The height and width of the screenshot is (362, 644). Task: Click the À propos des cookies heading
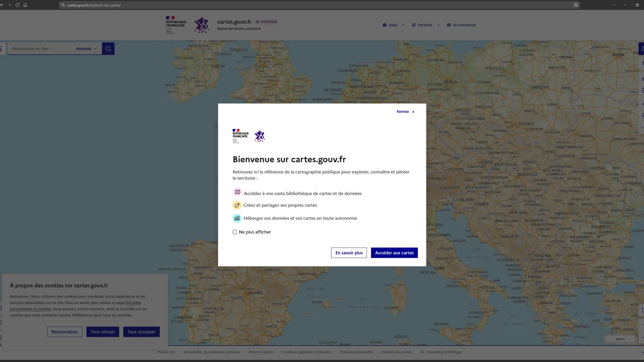click(x=59, y=286)
